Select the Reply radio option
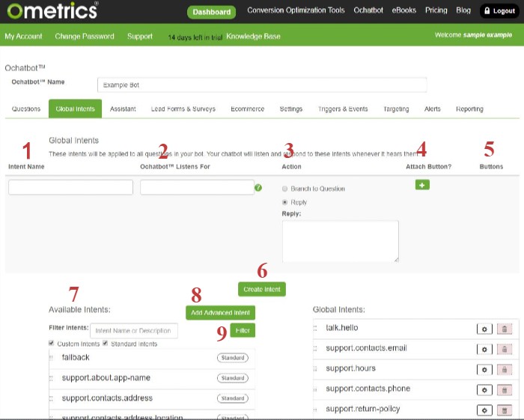 point(284,202)
